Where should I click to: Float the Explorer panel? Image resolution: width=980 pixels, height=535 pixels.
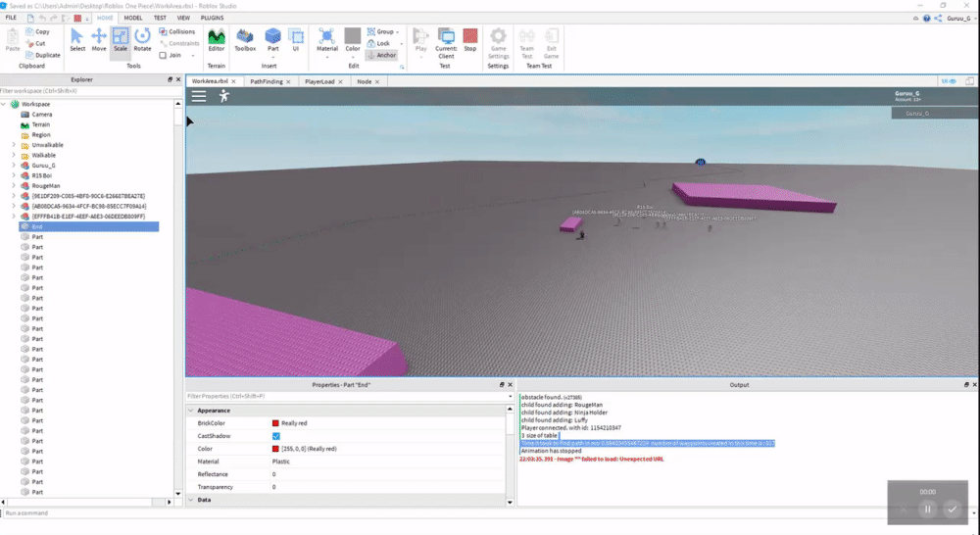[x=170, y=79]
